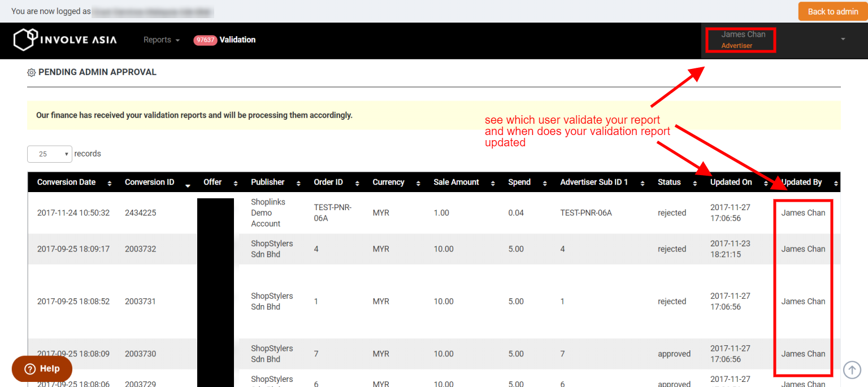The image size is (868, 387).
Task: Click sale amount 1.00 cell
Action: pyautogui.click(x=441, y=213)
